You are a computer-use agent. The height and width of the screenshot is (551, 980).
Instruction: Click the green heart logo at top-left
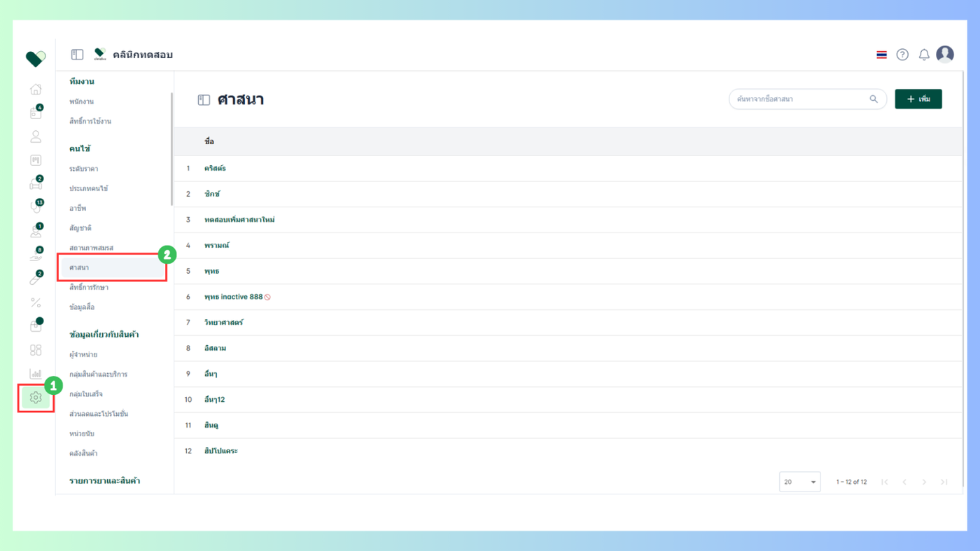36,59
